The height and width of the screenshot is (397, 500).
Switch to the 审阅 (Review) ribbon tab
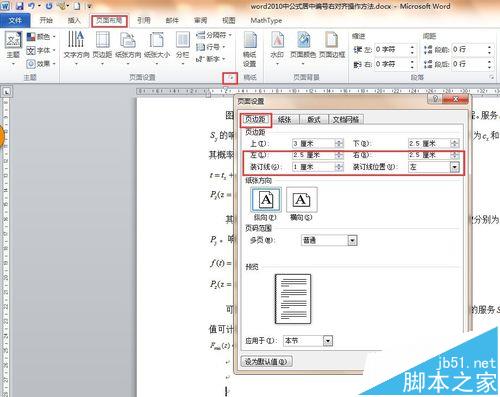tap(200, 20)
